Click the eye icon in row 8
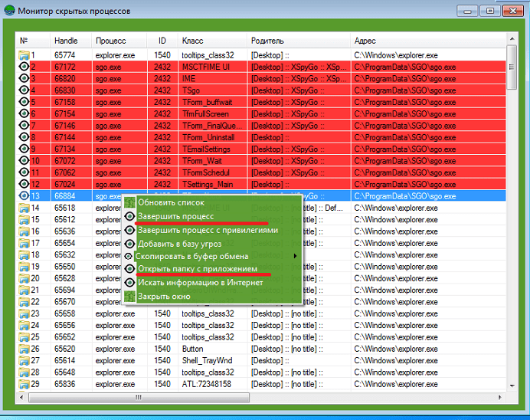530x420 pixels. tap(24, 137)
